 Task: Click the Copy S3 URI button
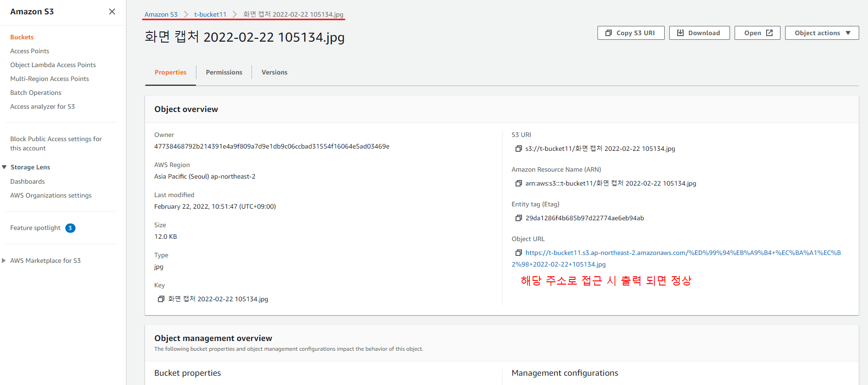tap(631, 33)
